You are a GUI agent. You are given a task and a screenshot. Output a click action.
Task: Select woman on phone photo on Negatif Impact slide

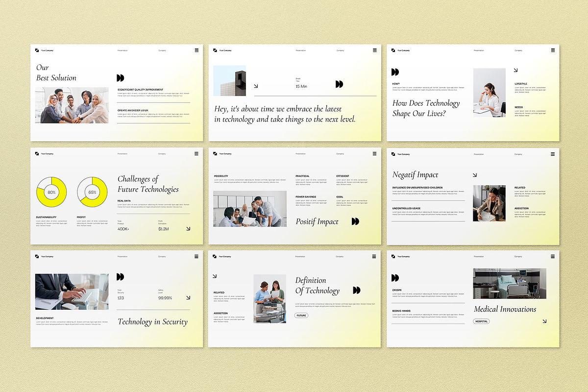coord(489,203)
